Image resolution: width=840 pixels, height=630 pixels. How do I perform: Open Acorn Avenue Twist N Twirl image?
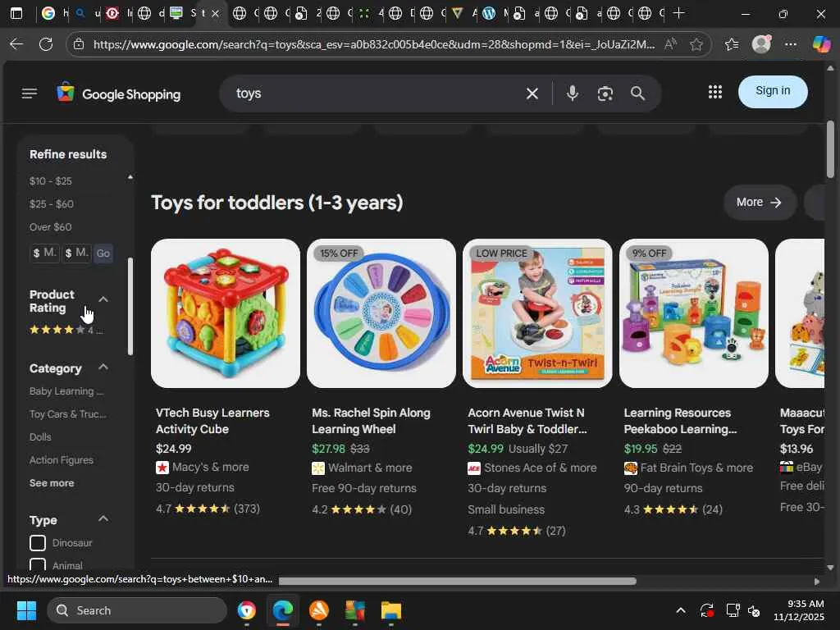click(x=537, y=313)
